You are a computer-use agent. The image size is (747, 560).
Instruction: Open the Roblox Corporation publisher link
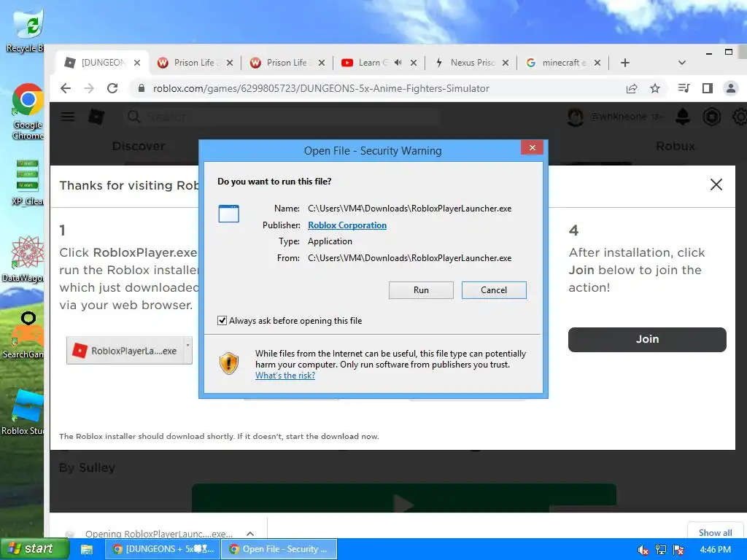(x=347, y=225)
